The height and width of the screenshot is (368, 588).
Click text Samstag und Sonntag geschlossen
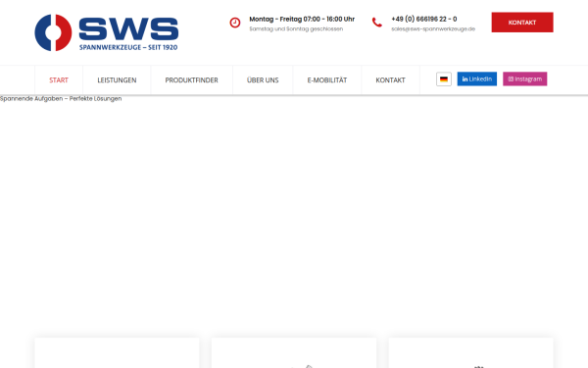296,28
